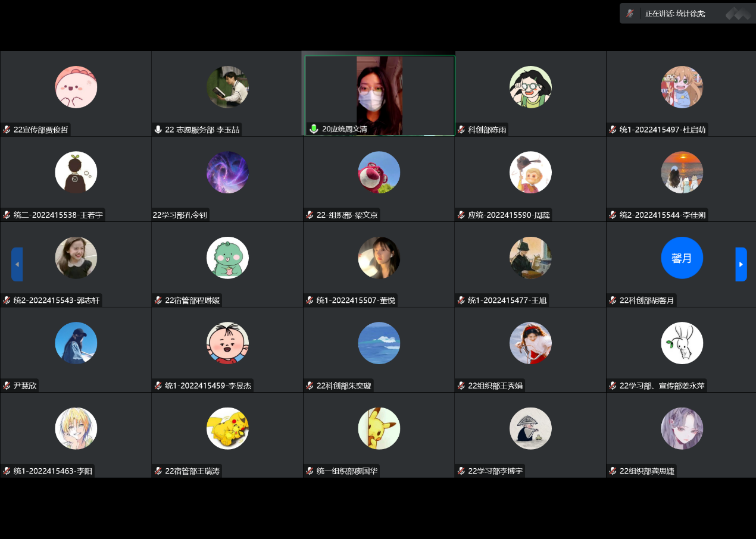This screenshot has height=539, width=756.
Task: Click the white mic icon beside 李玉喆
Action: tap(158, 130)
